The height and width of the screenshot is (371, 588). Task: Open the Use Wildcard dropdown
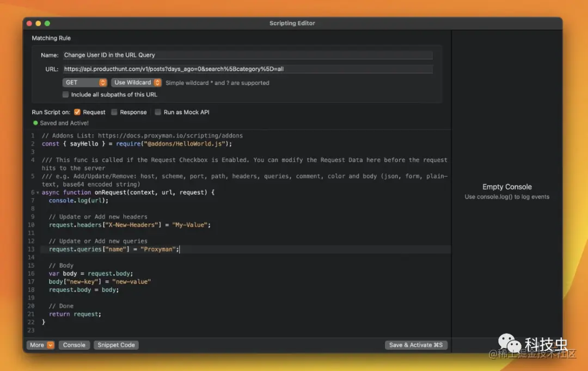click(x=137, y=83)
